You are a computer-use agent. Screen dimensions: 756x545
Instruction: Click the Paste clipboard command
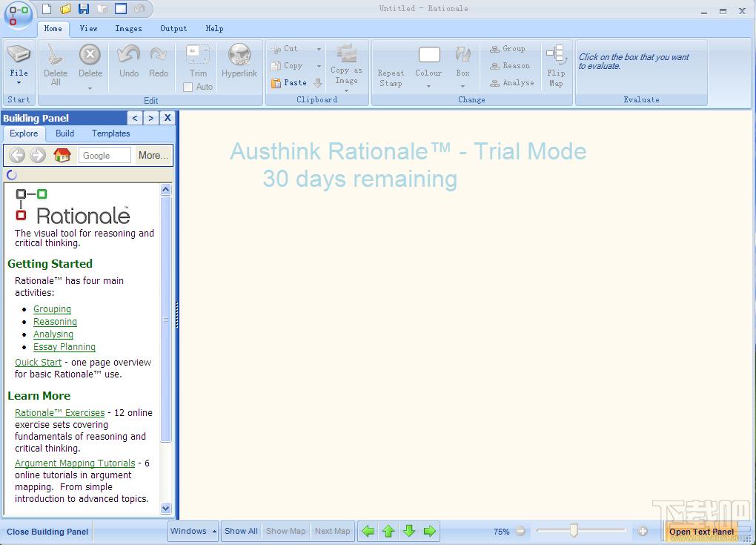point(289,83)
